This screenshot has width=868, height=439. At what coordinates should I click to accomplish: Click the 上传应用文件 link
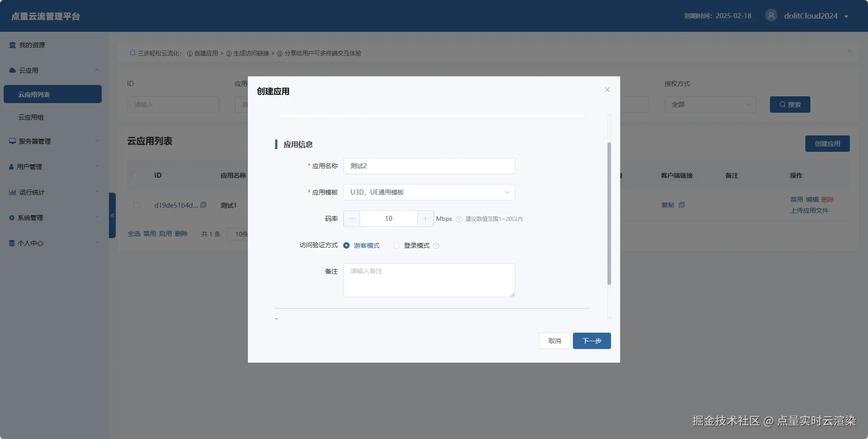809,210
